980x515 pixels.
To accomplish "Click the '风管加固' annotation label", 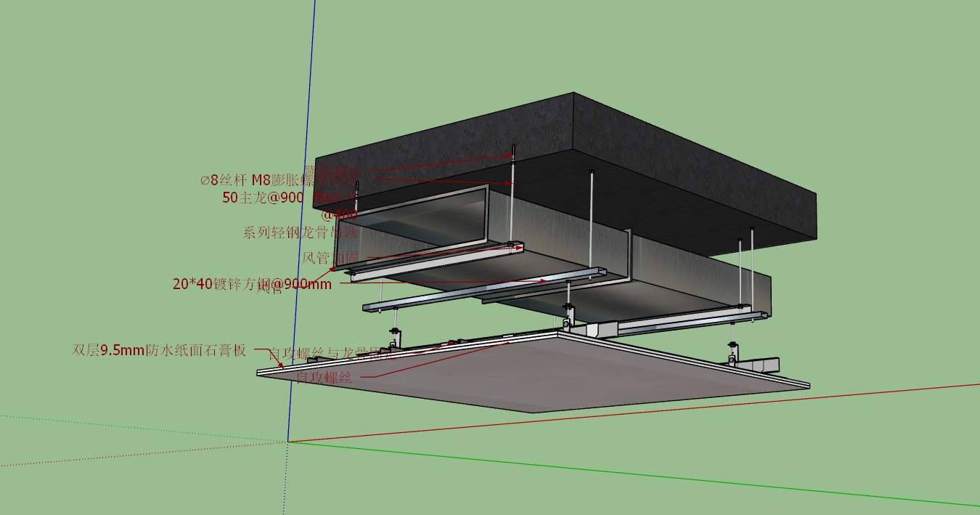I will [330, 257].
